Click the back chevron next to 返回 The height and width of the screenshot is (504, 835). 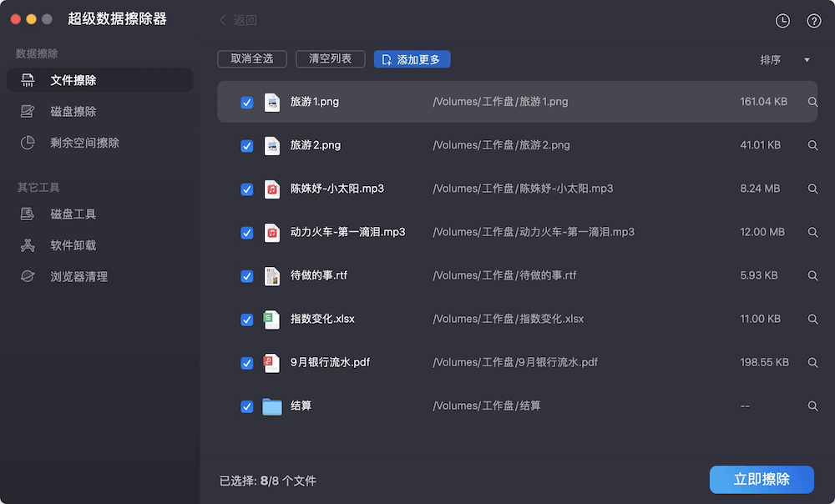click(x=221, y=19)
